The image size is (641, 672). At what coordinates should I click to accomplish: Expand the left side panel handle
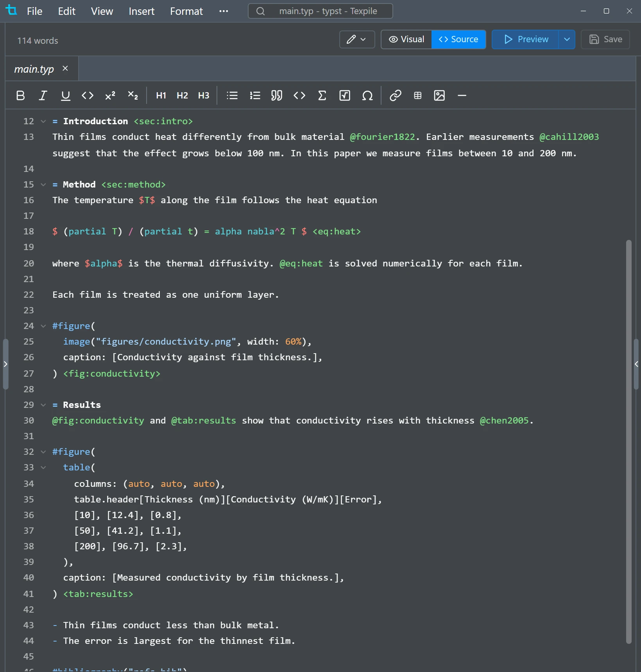coord(5,364)
